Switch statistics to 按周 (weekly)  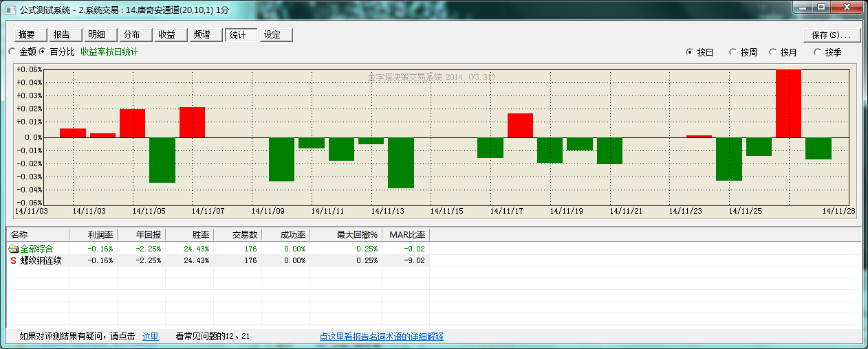[733, 52]
